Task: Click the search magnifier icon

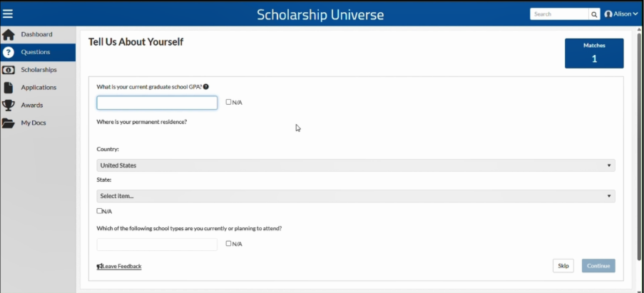Action: click(594, 14)
